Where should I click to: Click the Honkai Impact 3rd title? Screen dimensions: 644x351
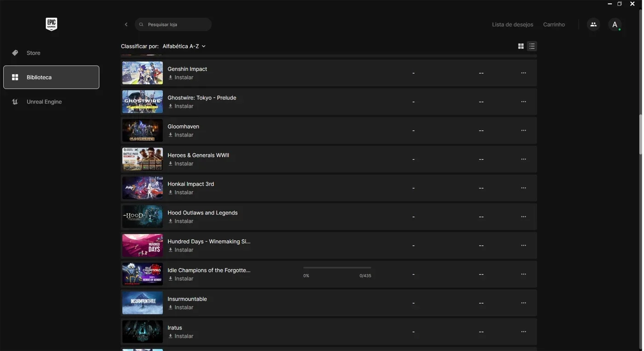click(190, 184)
